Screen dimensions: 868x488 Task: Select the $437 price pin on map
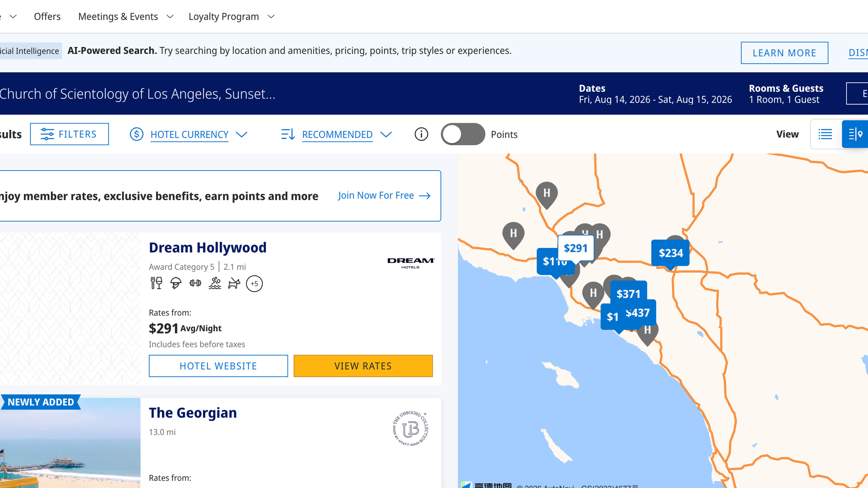[x=638, y=313]
